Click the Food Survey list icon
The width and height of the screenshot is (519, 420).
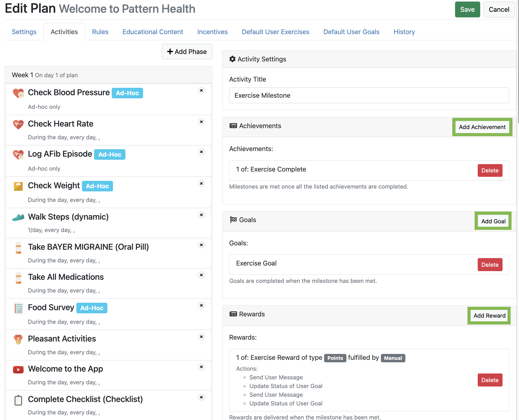18,308
